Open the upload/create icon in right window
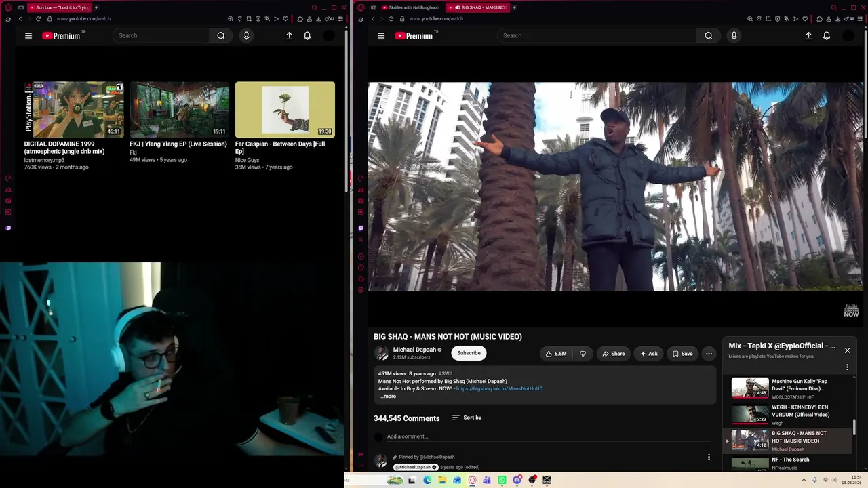 (808, 35)
